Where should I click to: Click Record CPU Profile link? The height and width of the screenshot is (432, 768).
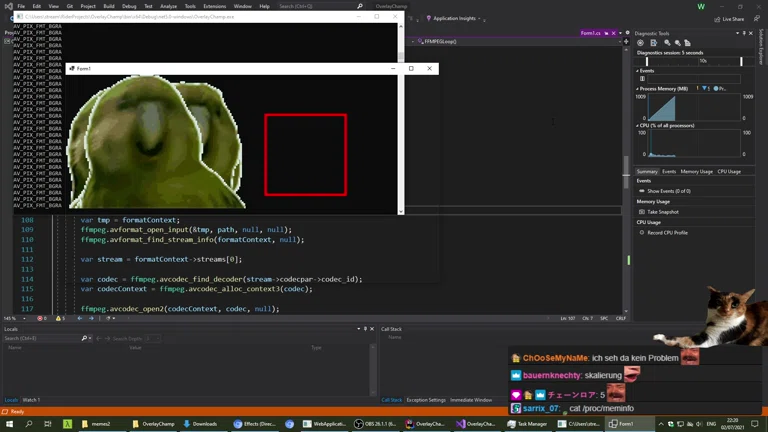click(x=667, y=233)
